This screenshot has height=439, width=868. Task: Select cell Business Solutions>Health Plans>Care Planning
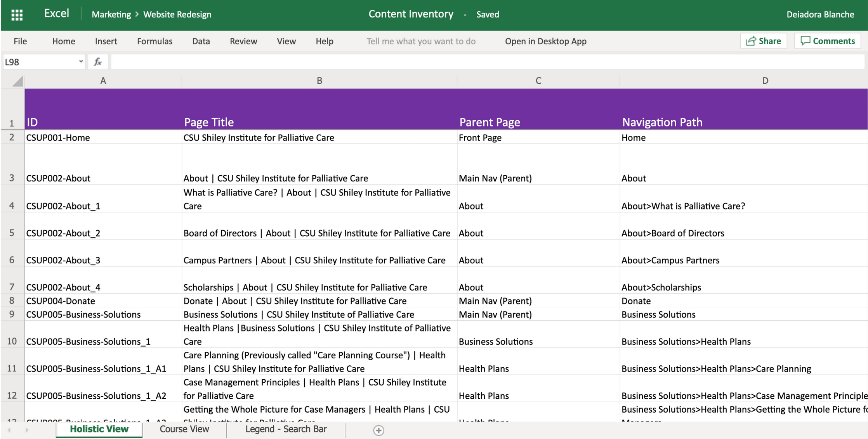744,361
